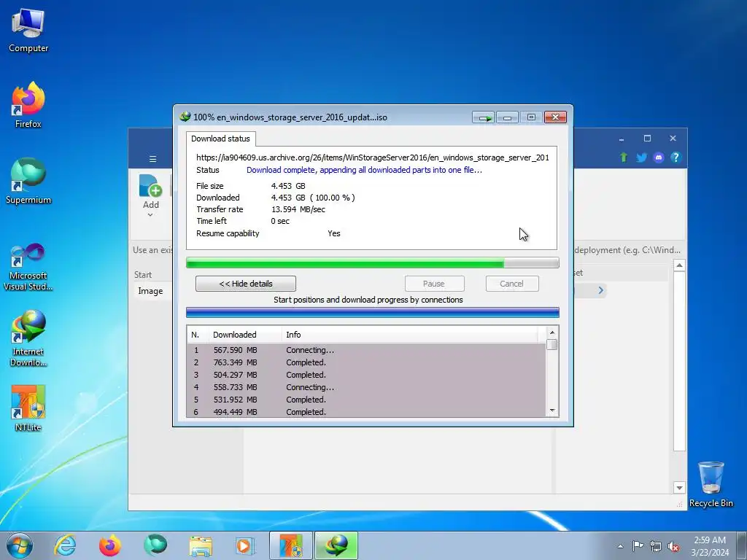Select connection row 4 with 558.733 MB
The width and height of the screenshot is (747, 560).
point(366,387)
